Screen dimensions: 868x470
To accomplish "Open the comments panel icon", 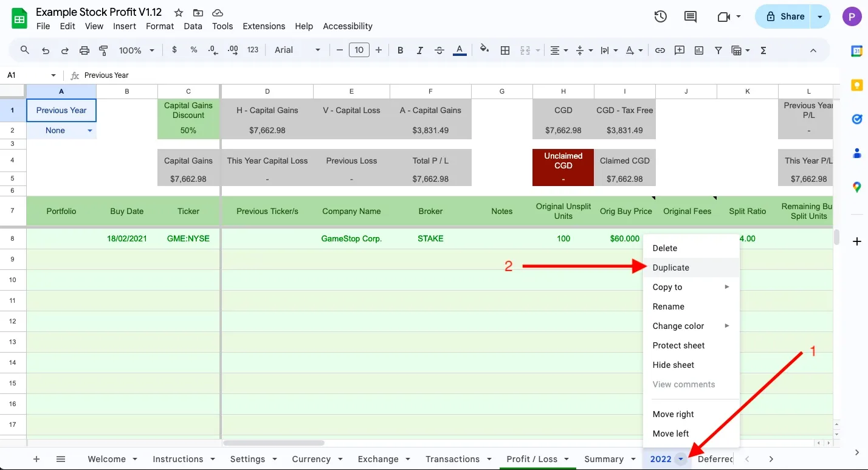I will pyautogui.click(x=691, y=16).
